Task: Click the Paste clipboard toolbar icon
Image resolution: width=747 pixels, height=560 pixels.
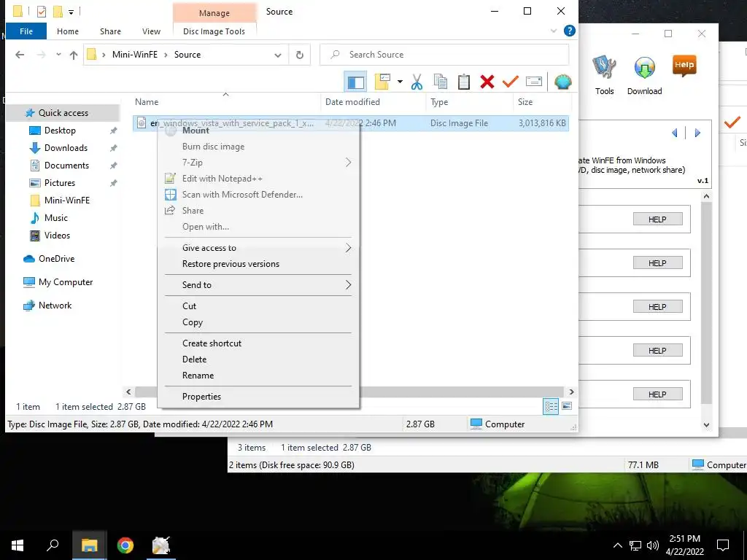Action: point(463,82)
